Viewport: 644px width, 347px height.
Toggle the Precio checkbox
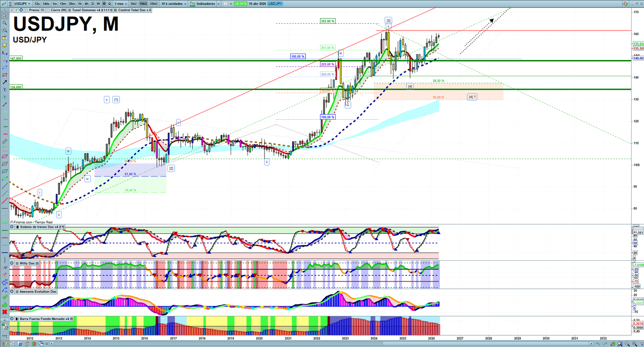pyautogui.click(x=27, y=10)
